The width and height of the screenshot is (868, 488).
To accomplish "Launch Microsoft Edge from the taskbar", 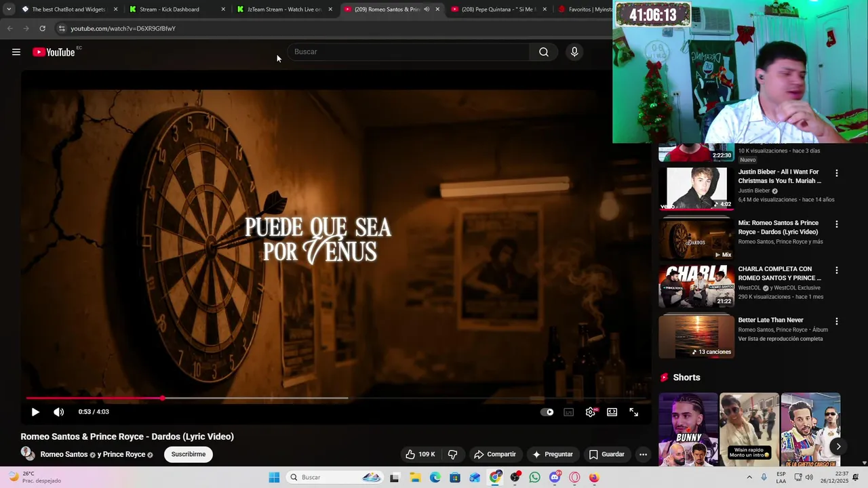I will click(435, 477).
